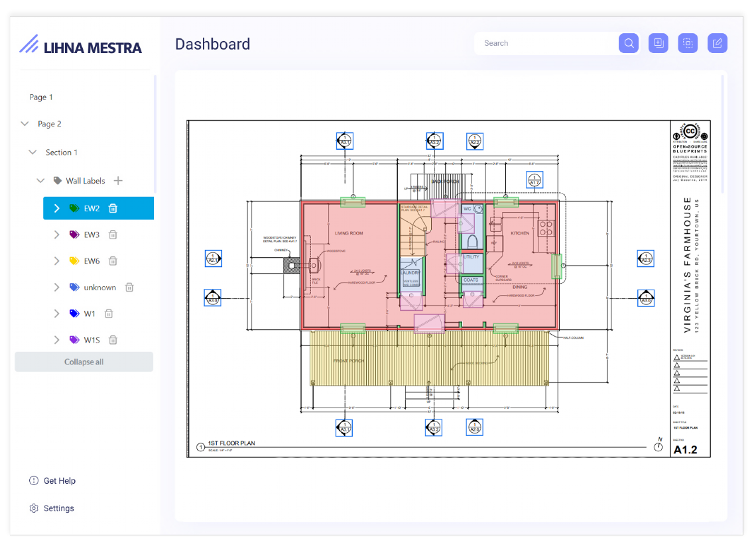756x550 pixels.
Task: Click the green tag icon beside EW2
Action: (x=74, y=207)
